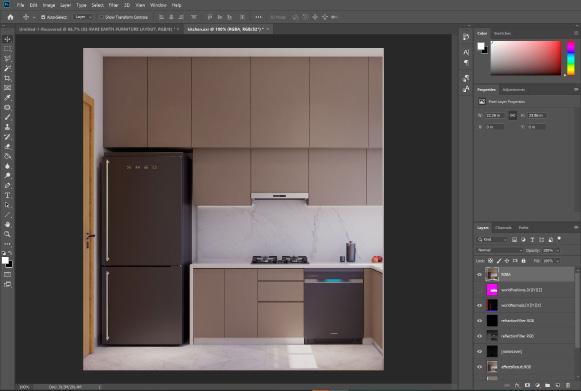Hide the RGBA layer via eye icon
The width and height of the screenshot is (581, 391).
[479, 275]
